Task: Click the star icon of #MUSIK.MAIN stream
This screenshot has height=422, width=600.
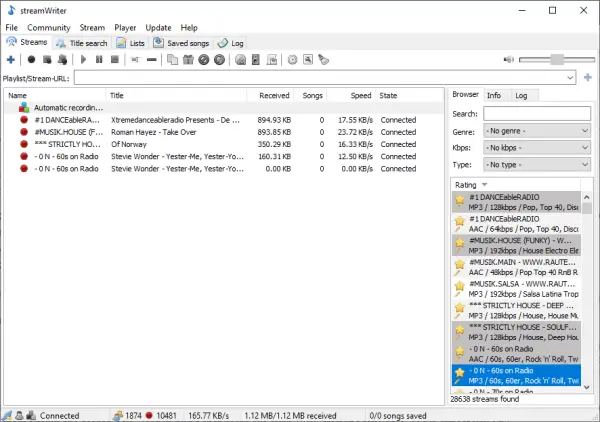Action: coord(460,264)
